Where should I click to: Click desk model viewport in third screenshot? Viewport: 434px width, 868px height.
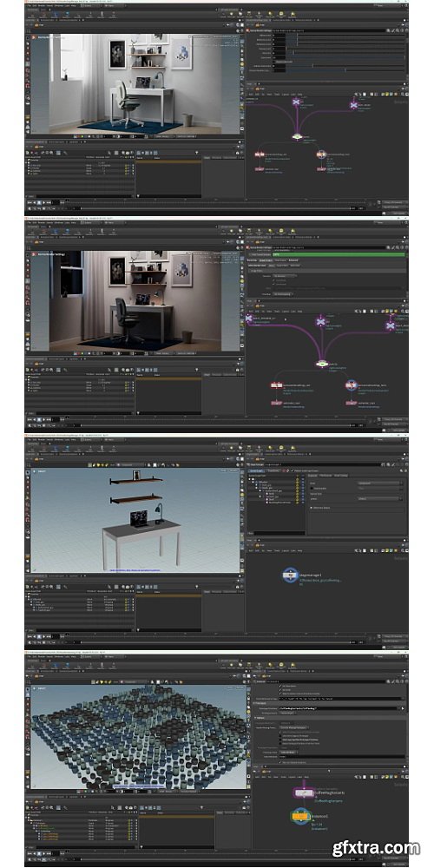(x=135, y=520)
